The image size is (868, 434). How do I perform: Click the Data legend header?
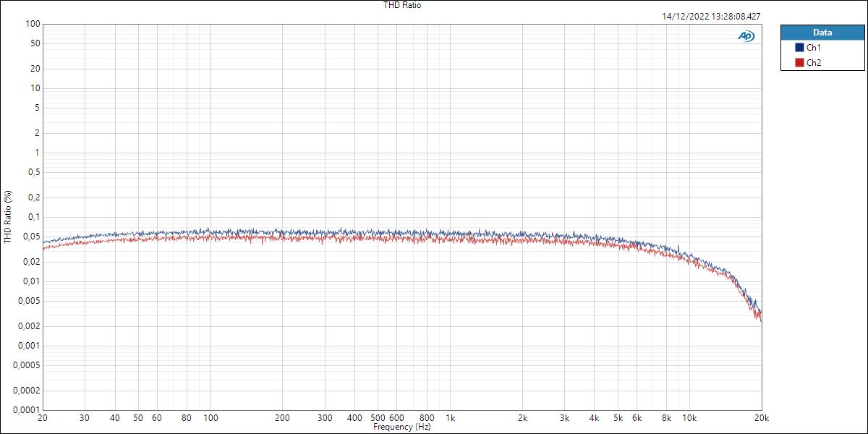822,32
